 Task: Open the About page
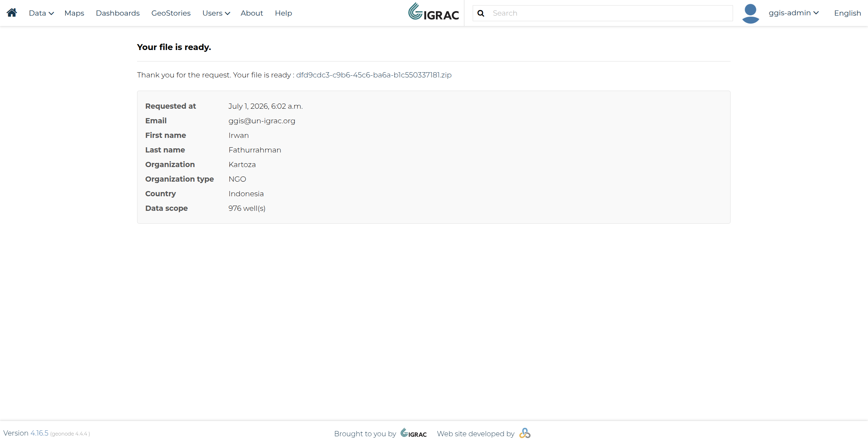[x=252, y=13]
